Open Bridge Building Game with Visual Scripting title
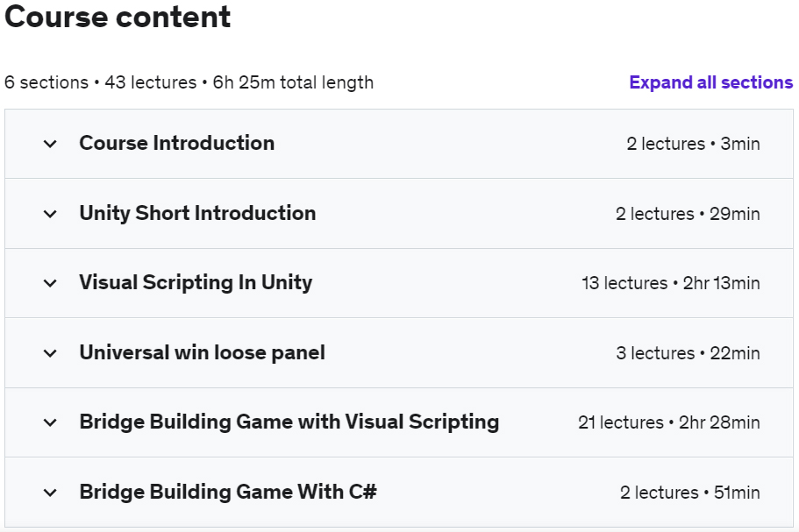 point(289,422)
